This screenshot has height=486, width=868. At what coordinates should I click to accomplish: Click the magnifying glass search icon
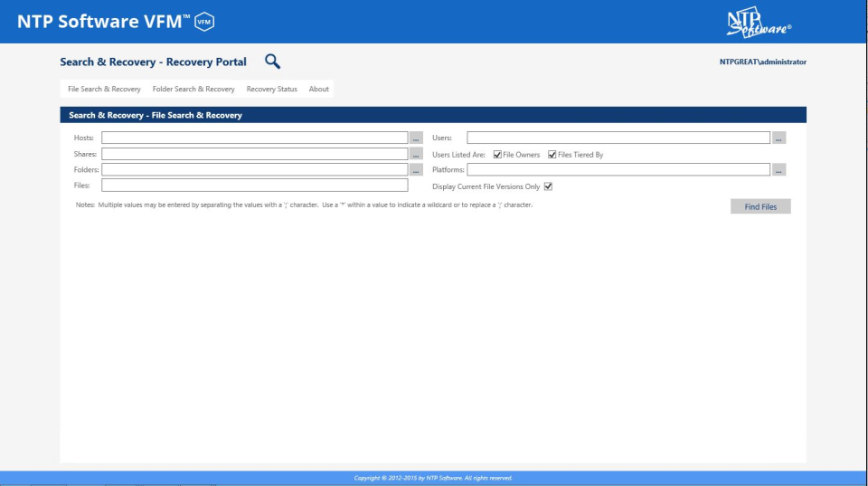[x=272, y=62]
